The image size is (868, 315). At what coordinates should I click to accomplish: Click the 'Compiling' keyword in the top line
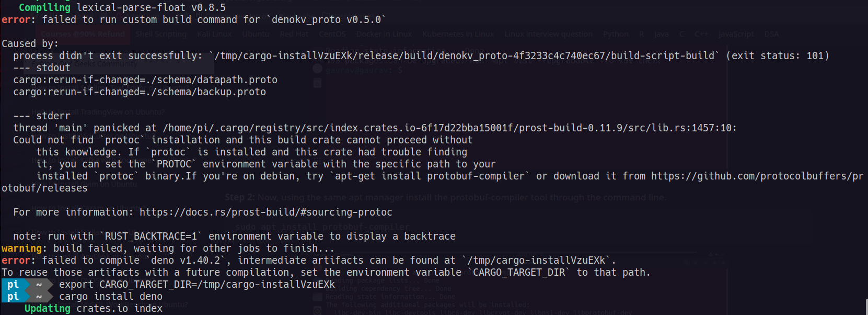44,7
